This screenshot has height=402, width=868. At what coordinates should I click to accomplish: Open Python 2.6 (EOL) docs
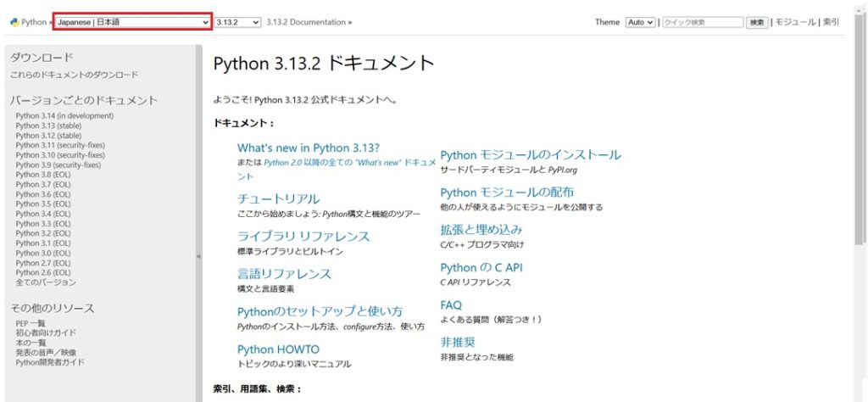coord(43,272)
